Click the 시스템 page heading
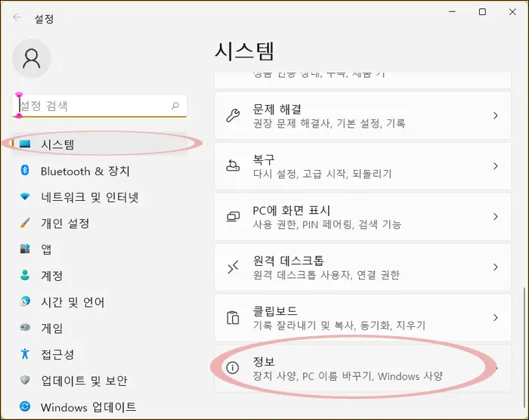This screenshot has width=529, height=420. click(x=244, y=51)
